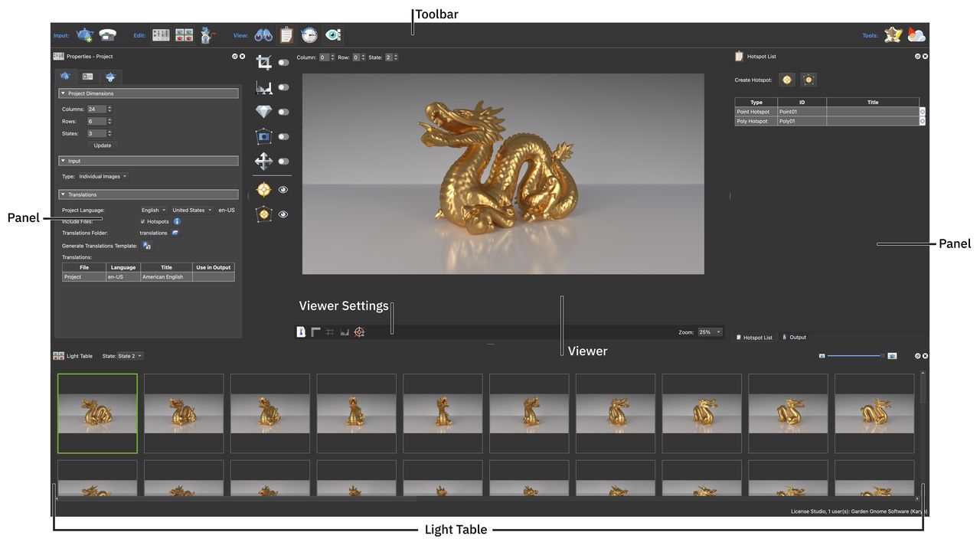Click the Light Table thumbnail size slider

point(855,356)
